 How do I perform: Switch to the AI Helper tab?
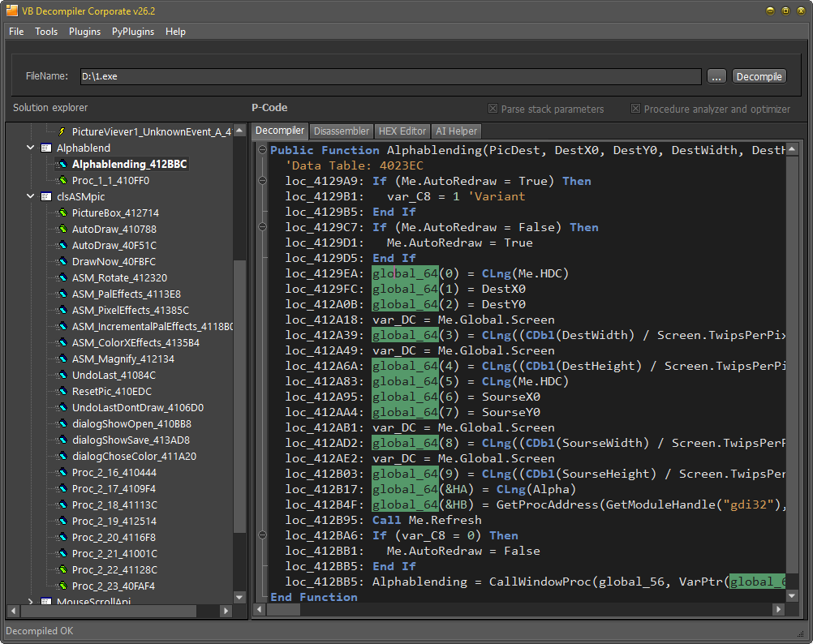(x=456, y=131)
